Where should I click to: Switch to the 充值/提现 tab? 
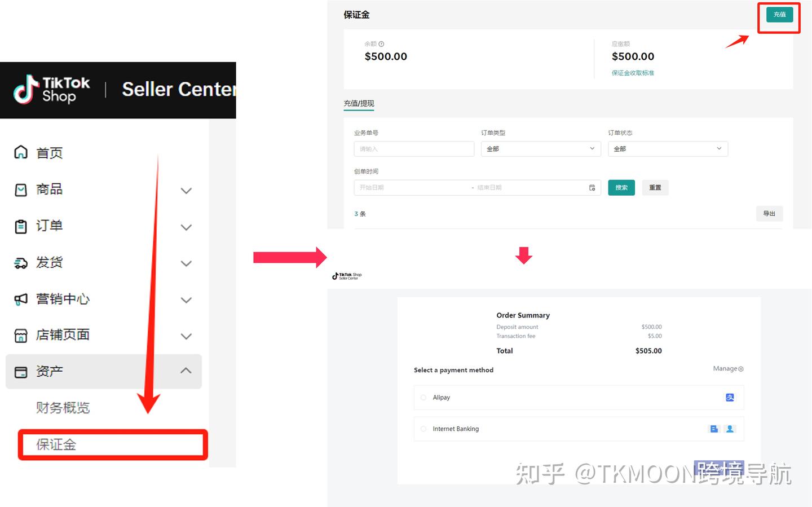click(359, 103)
